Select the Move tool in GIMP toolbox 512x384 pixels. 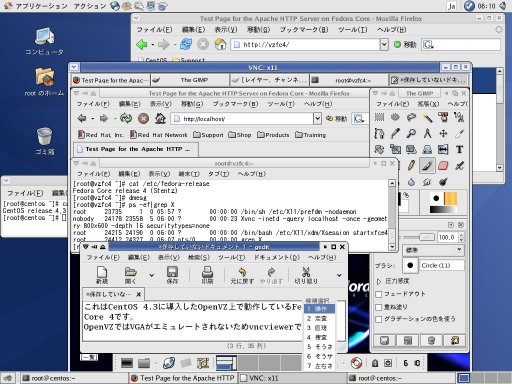pos(443,133)
